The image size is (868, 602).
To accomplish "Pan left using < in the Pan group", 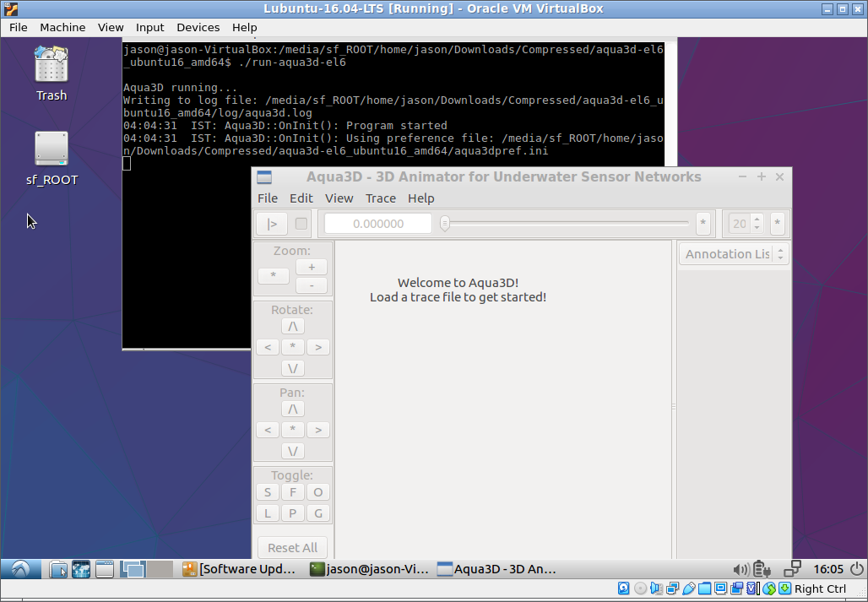I will 268,430.
